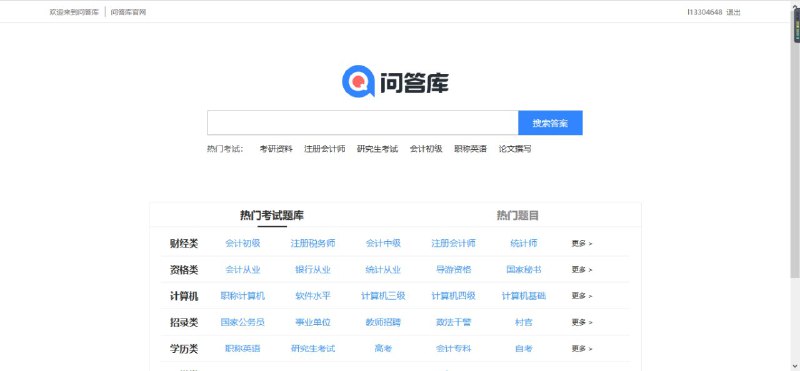Screen dimensions: 800x371
Task: Switch to 热门题目 tab
Action: coord(517,215)
